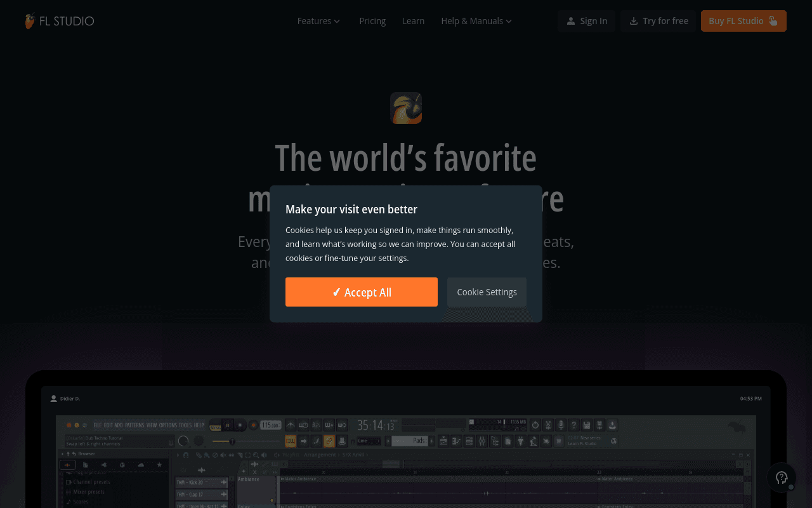Select the cloud tab in Browser

point(141,465)
